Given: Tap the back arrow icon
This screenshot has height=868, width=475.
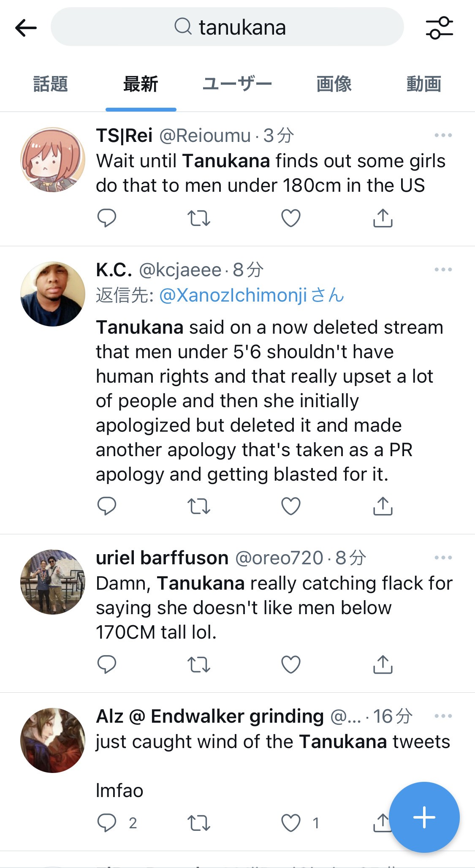Looking at the screenshot, I should click(26, 28).
